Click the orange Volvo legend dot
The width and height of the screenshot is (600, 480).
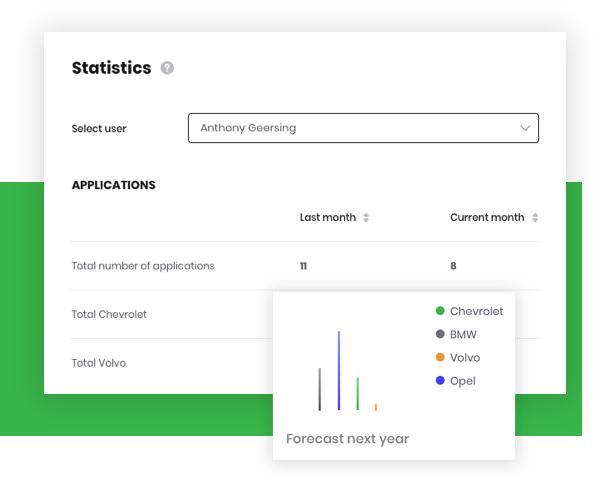click(x=440, y=357)
